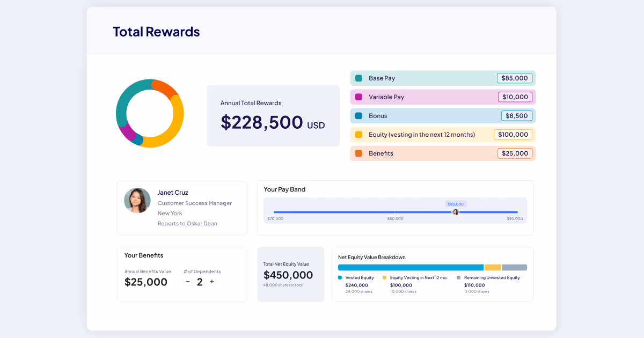The height and width of the screenshot is (338, 644).
Task: Click the $85,000 tooltip above the pay band
Action: (456, 204)
